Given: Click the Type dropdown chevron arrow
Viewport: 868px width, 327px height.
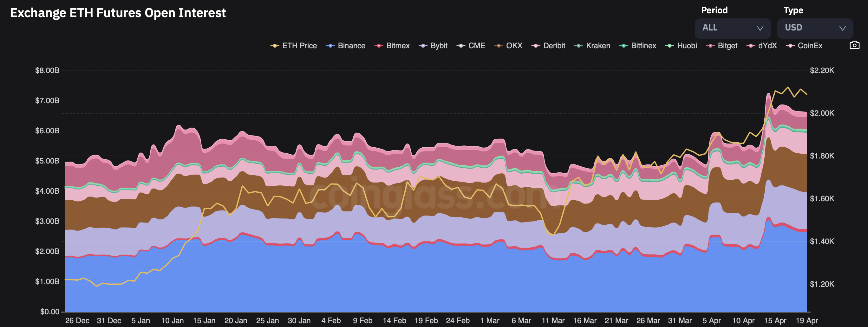Looking at the screenshot, I should point(842,28).
